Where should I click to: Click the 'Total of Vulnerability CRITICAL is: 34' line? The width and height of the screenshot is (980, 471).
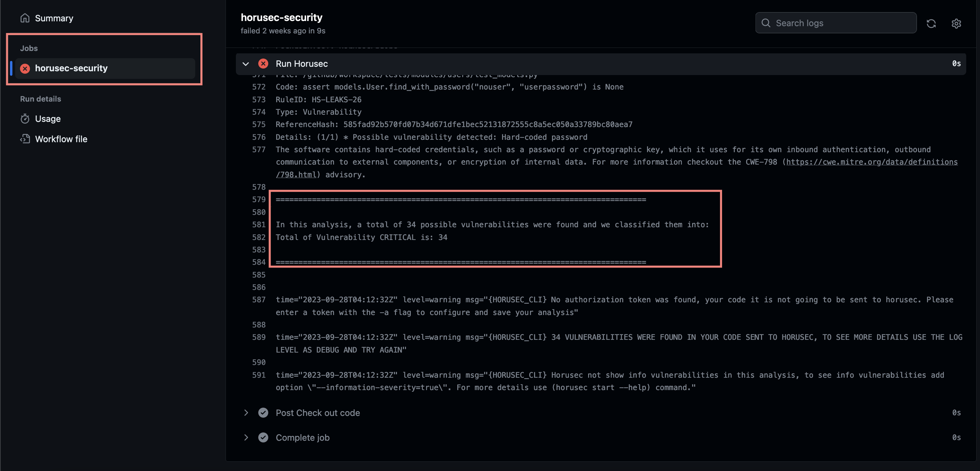point(362,238)
